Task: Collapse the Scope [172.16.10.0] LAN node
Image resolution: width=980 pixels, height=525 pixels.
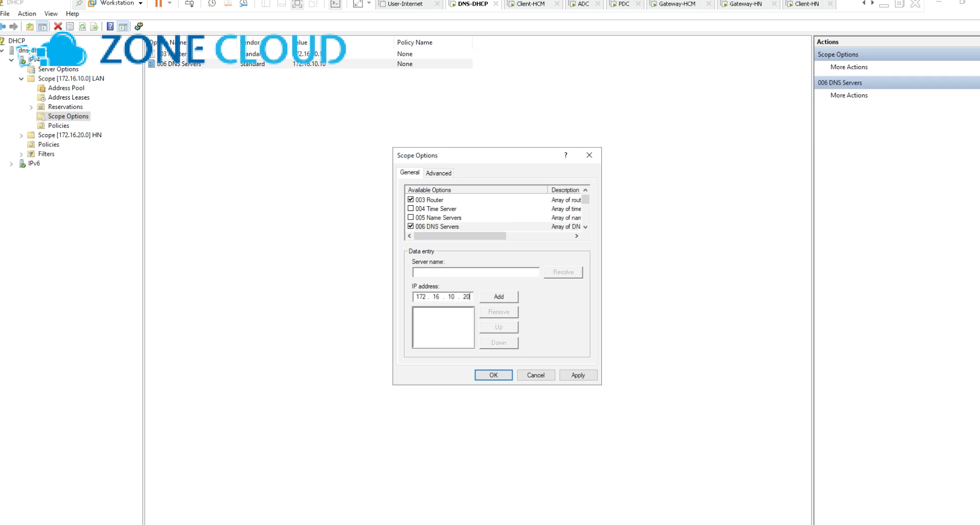Action: 21,79
